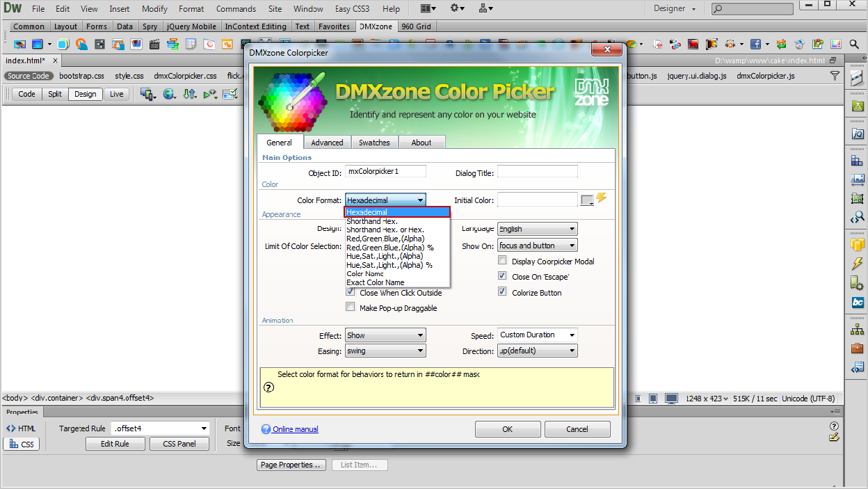Click the Cancel button in dialog
The width and height of the screenshot is (868, 489).
point(577,429)
